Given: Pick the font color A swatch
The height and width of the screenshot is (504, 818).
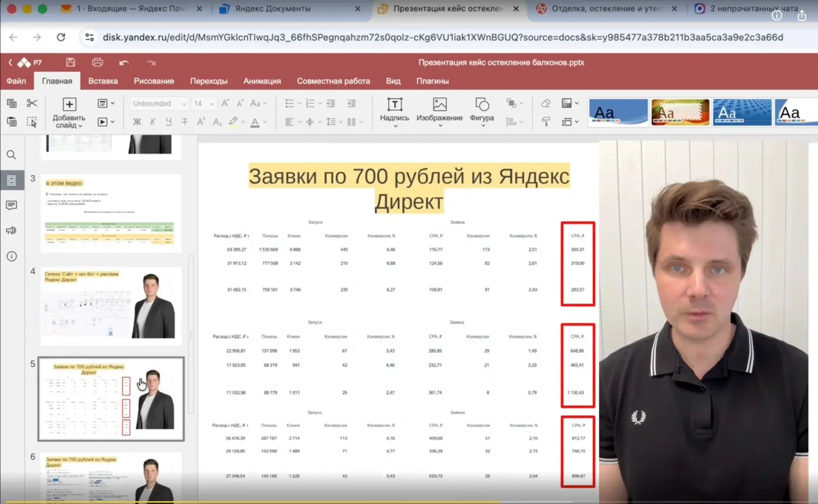Looking at the screenshot, I should click(255, 122).
